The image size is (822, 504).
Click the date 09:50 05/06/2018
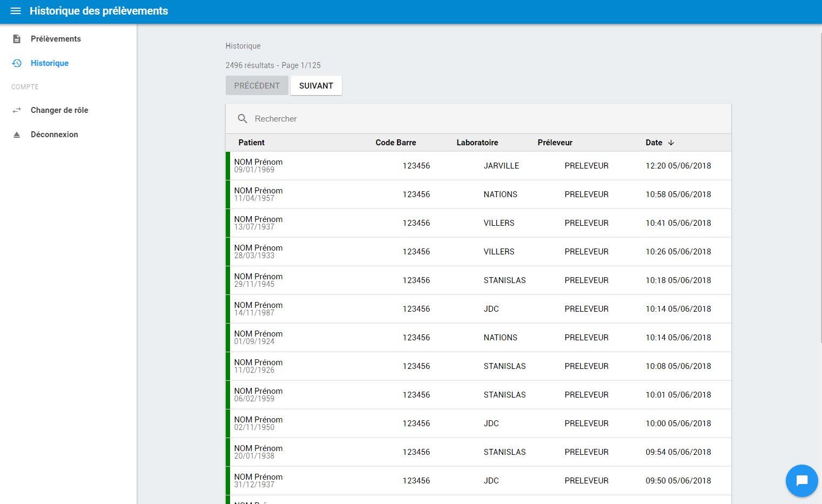point(678,481)
